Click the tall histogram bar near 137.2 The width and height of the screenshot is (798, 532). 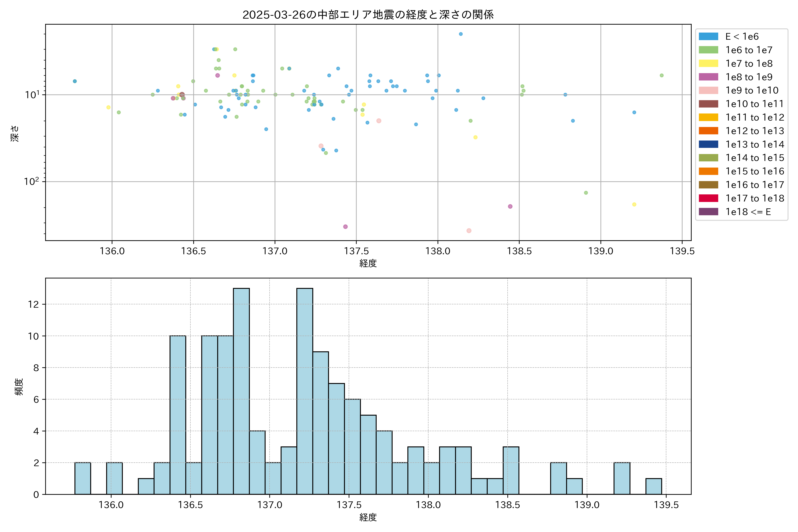305,390
